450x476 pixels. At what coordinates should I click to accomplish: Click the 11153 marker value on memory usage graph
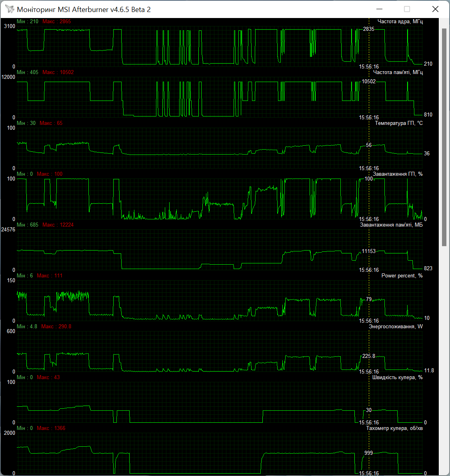pos(369,251)
